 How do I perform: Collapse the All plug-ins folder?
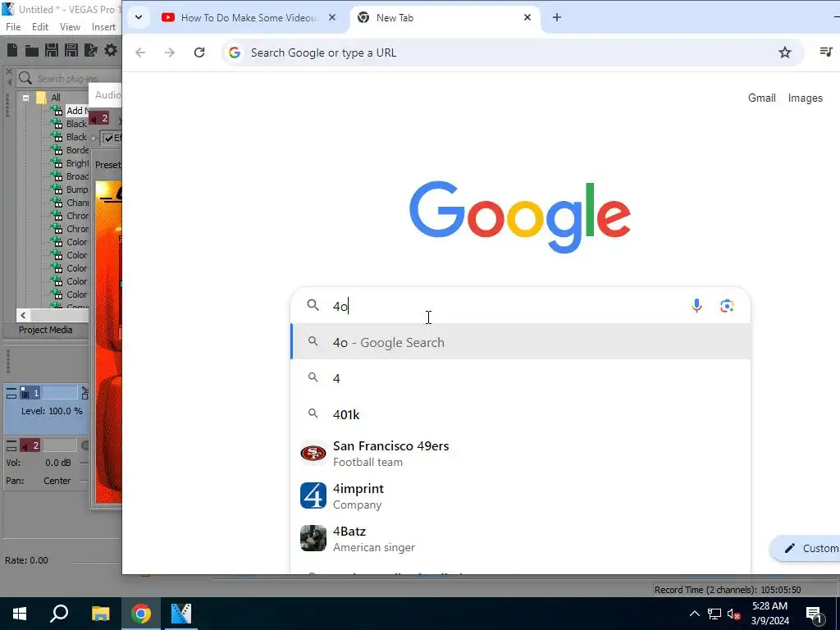click(x=25, y=98)
